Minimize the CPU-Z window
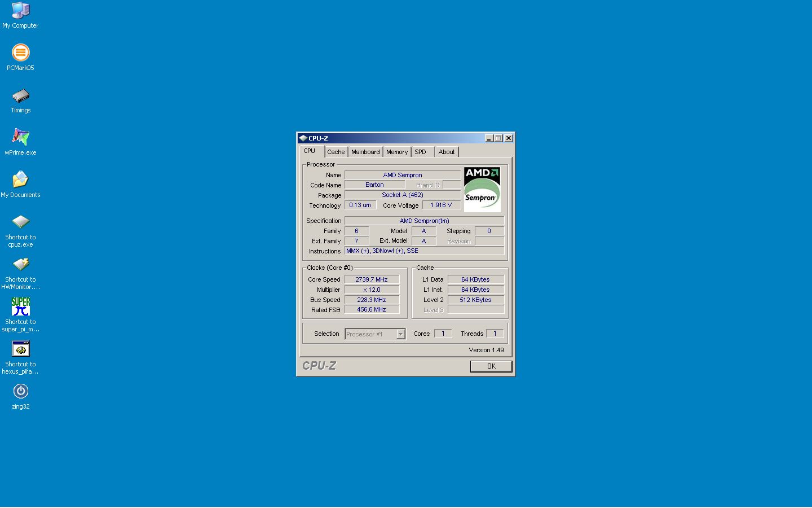Screen dimensions: 812x508 click(489, 138)
